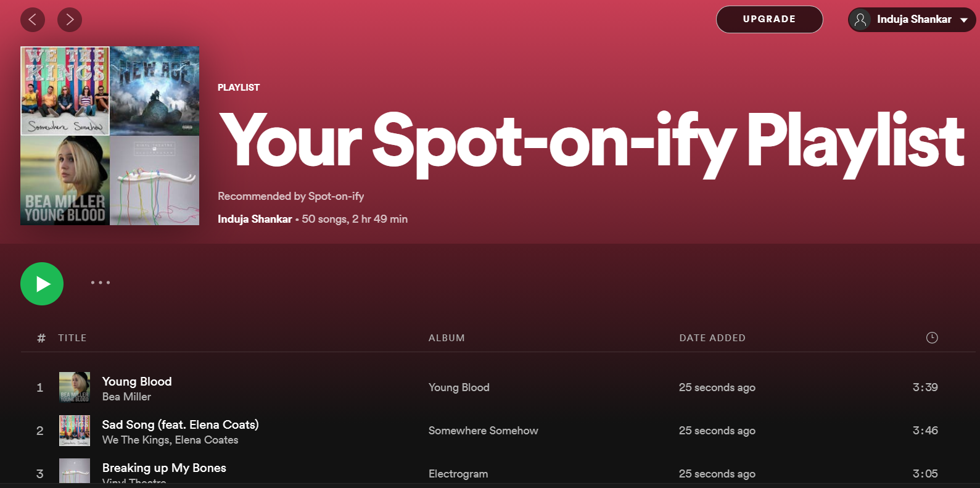The height and width of the screenshot is (488, 980).
Task: Go forward with the right arrow button
Action: coord(70,20)
